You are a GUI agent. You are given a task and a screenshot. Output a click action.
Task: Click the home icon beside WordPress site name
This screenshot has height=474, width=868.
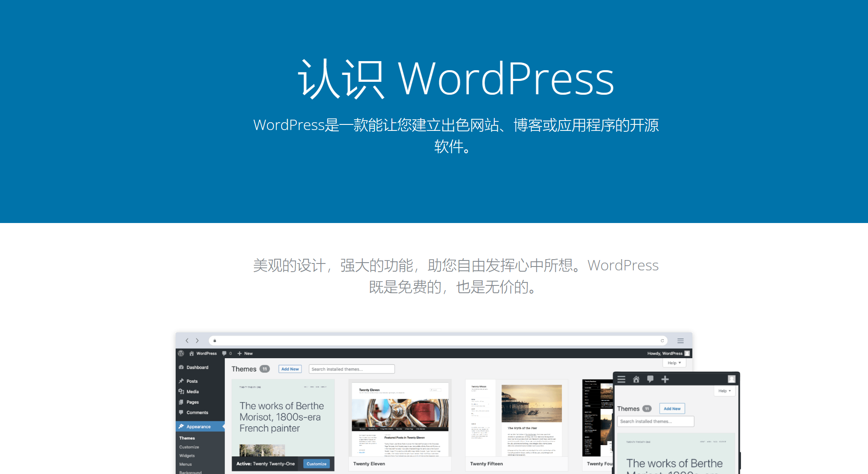point(192,353)
